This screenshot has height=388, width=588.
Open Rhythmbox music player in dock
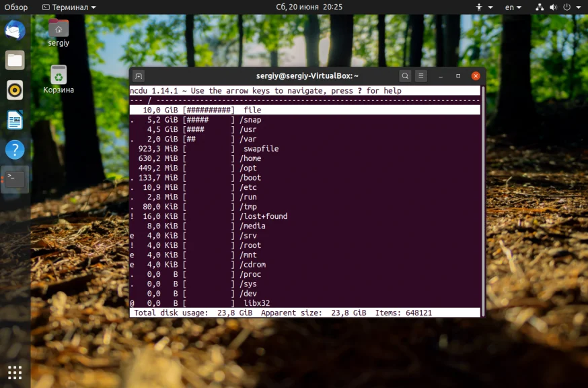[x=15, y=90]
